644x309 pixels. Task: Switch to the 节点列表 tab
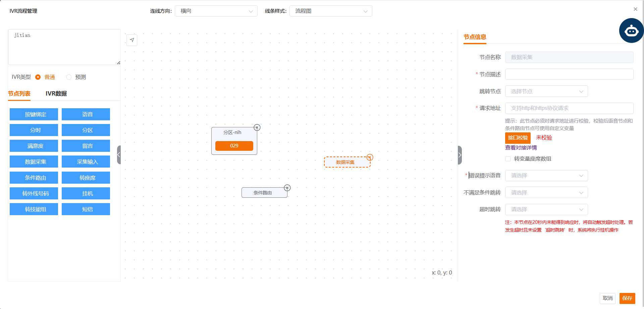(x=19, y=94)
